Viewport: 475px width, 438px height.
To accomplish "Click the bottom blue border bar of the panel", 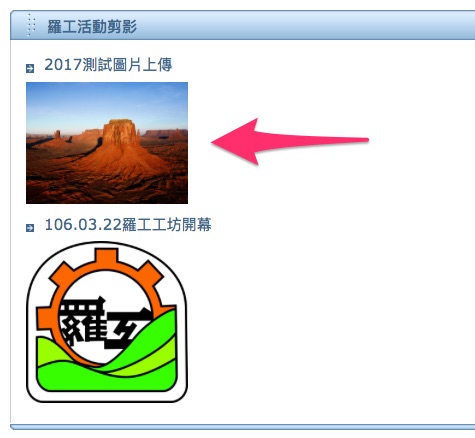I will (x=243, y=427).
